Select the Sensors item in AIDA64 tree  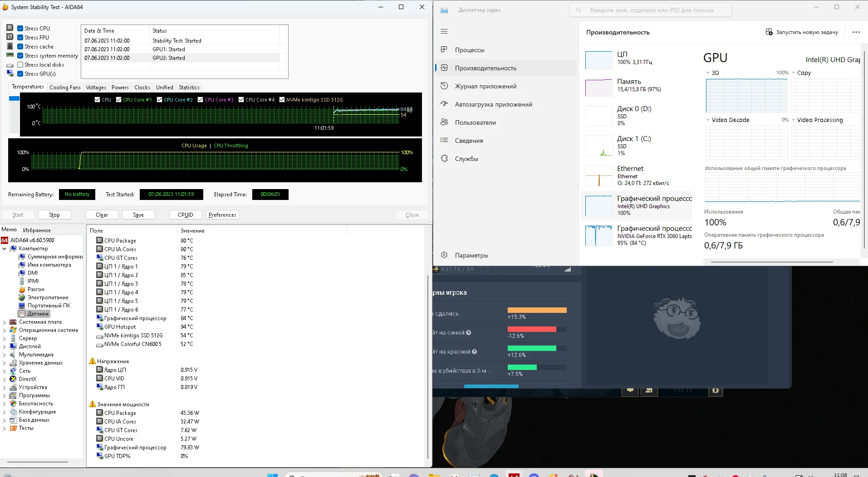click(x=38, y=314)
